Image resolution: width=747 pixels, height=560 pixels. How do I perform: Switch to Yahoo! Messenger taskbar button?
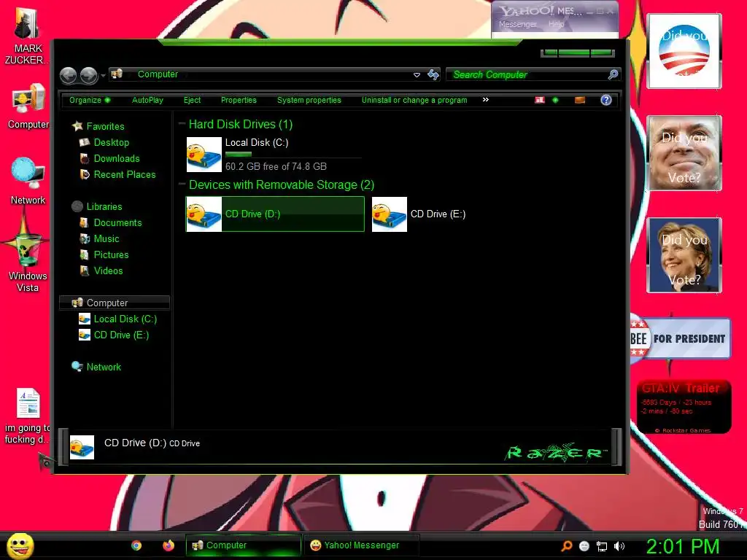(x=361, y=545)
